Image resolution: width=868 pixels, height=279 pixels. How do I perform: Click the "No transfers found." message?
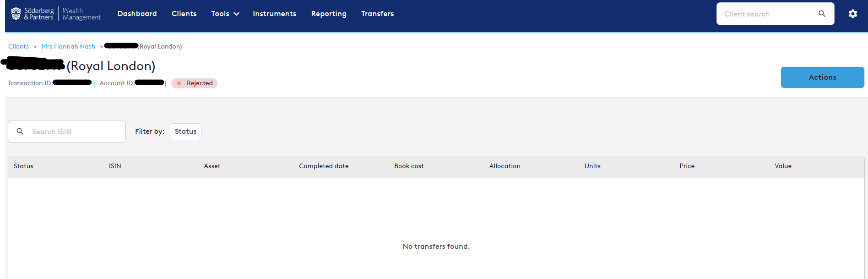(x=436, y=246)
